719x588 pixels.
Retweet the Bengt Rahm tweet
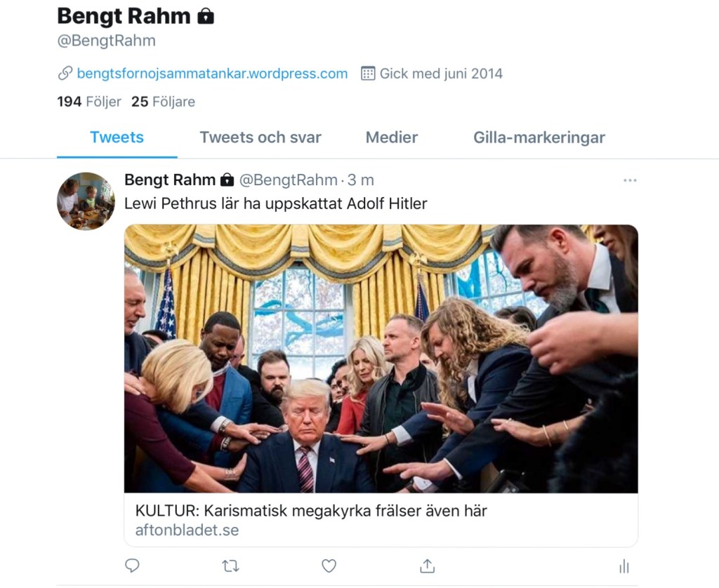[230, 566]
